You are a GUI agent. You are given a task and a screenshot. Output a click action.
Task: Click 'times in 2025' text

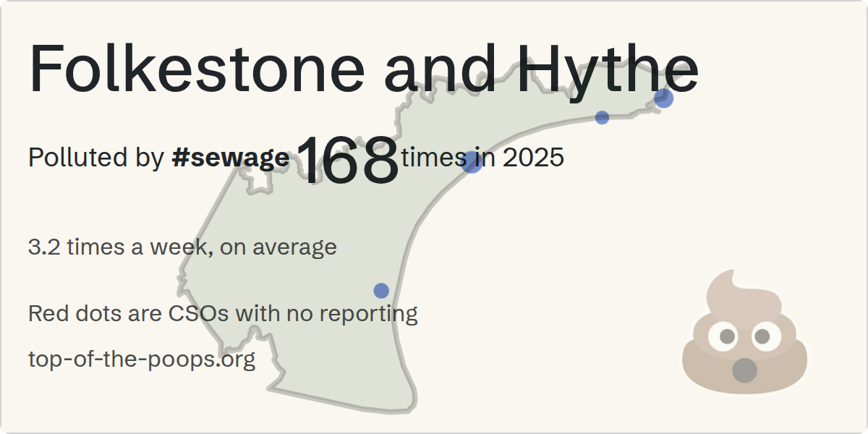pos(482,157)
